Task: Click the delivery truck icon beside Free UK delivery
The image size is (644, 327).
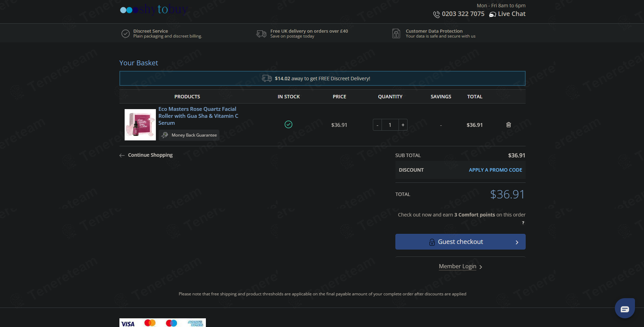Action: tap(261, 34)
